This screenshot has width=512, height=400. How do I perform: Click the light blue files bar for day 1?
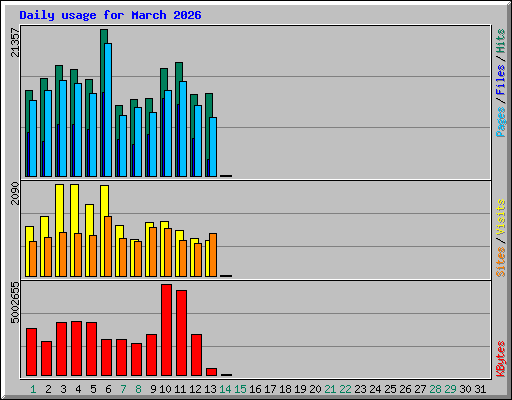tap(33, 138)
